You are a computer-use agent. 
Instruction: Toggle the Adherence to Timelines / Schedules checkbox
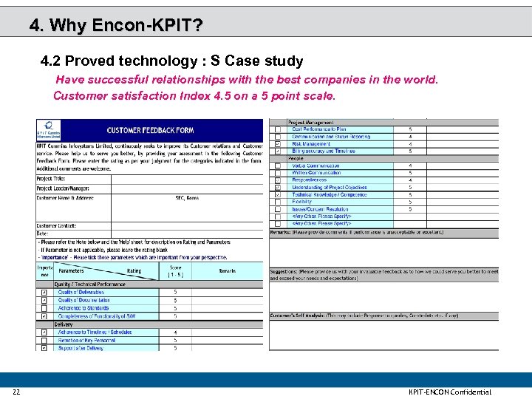(44, 332)
